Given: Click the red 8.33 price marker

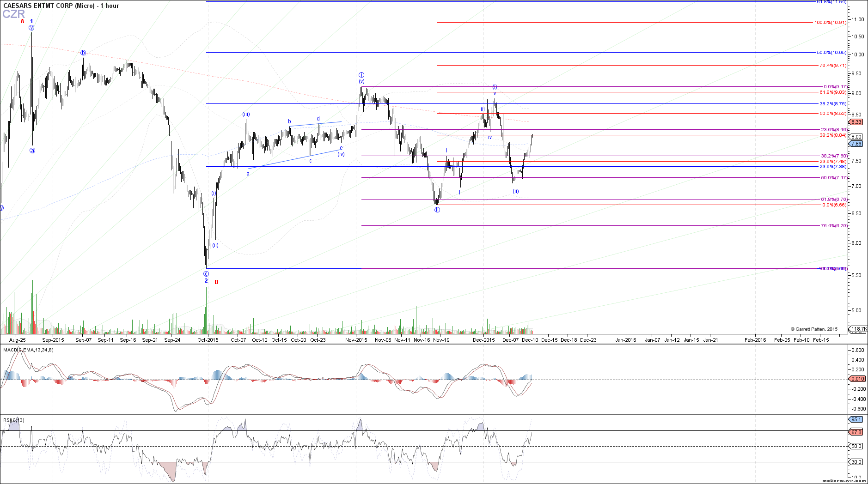Looking at the screenshot, I should [856, 122].
